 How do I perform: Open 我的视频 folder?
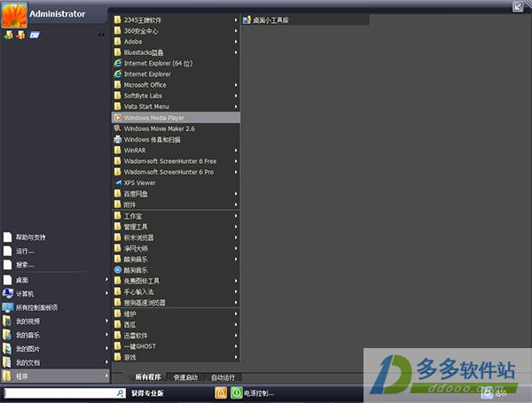[55, 321]
